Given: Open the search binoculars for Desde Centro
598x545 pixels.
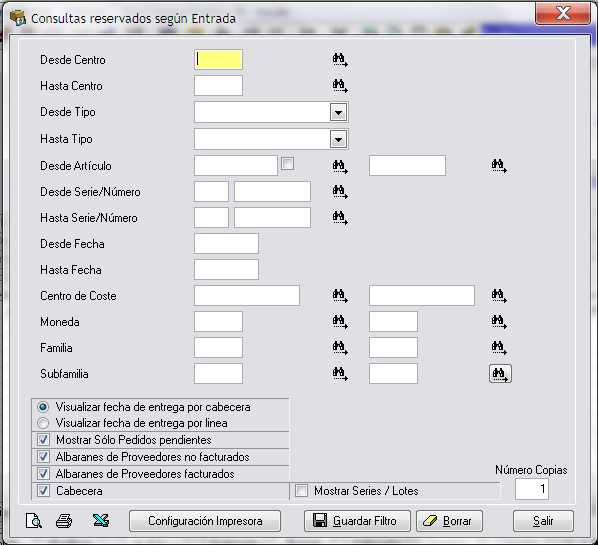Looking at the screenshot, I should (x=339, y=60).
